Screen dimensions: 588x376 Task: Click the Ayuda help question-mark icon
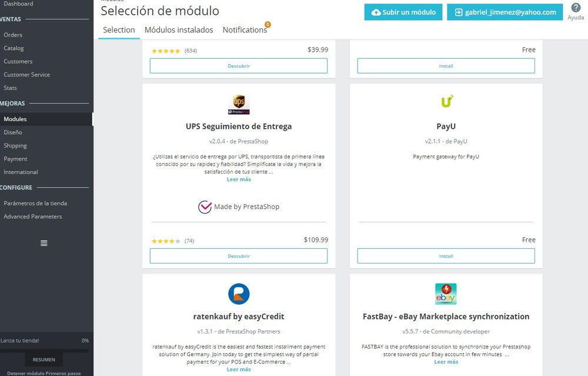(x=576, y=8)
